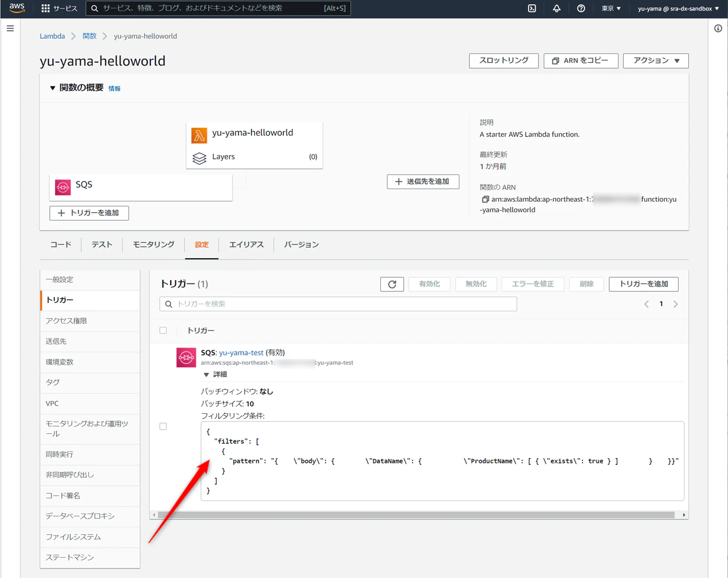Go to Lambda breadcrumb link
Viewport: 728px width, 578px height.
[x=52, y=36]
